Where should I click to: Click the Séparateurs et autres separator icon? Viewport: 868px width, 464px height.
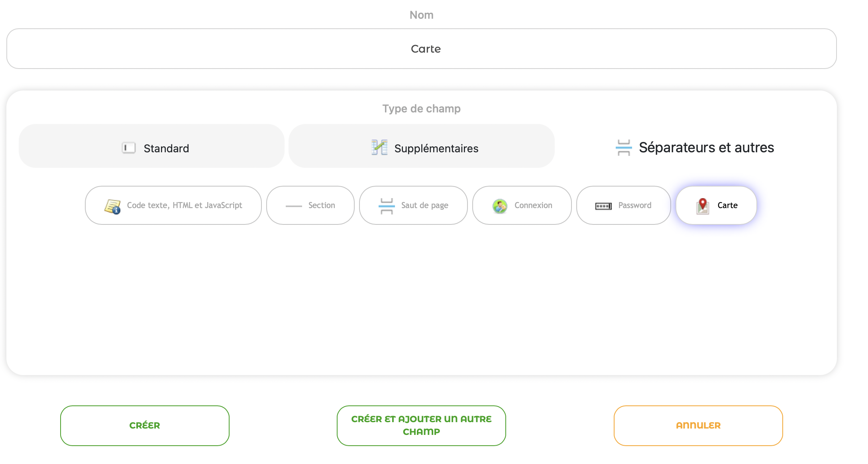coord(624,147)
